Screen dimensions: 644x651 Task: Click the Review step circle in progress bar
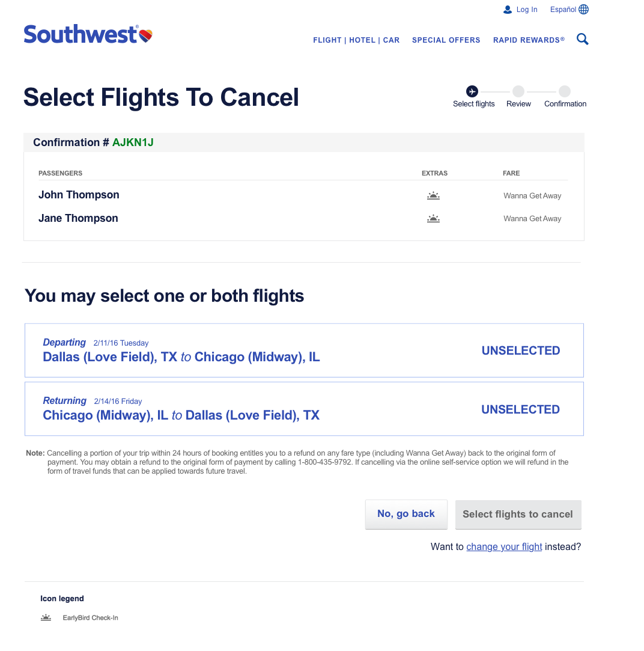(x=518, y=91)
